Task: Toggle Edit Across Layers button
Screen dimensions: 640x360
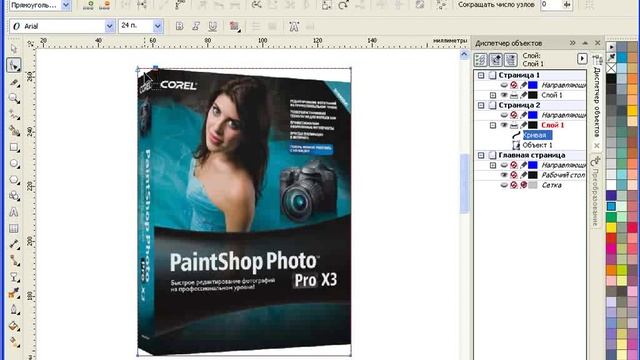Action: (x=496, y=60)
